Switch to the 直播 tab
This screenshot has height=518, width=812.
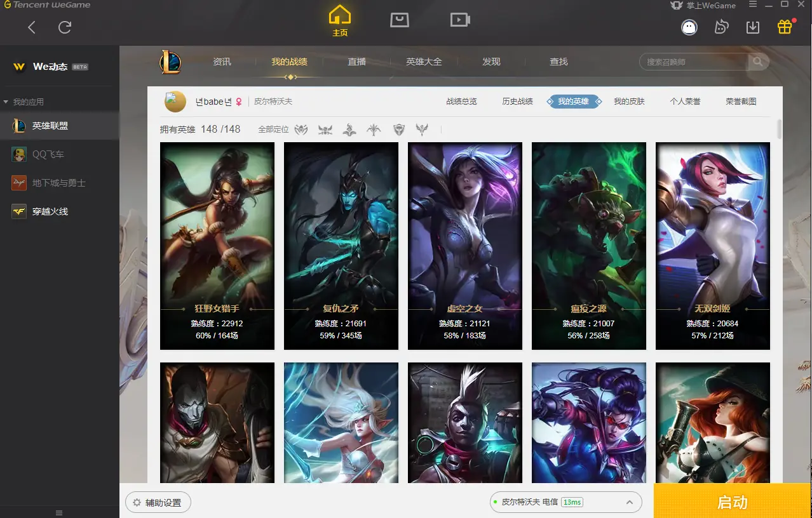click(357, 62)
